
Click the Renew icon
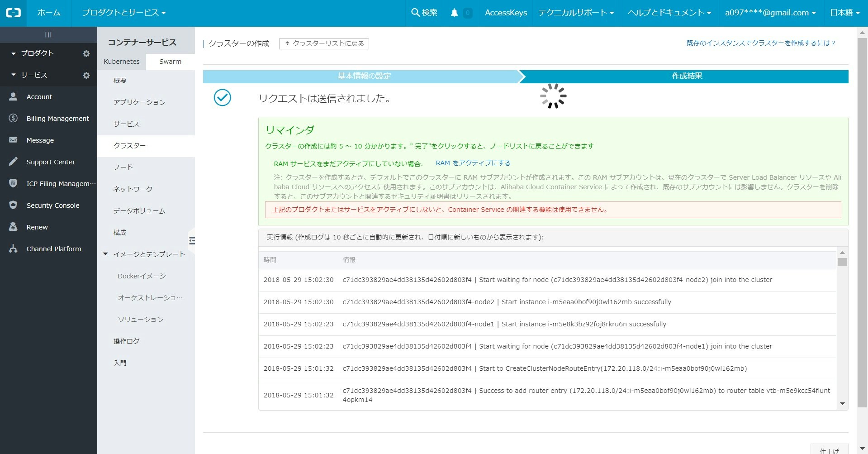13,227
